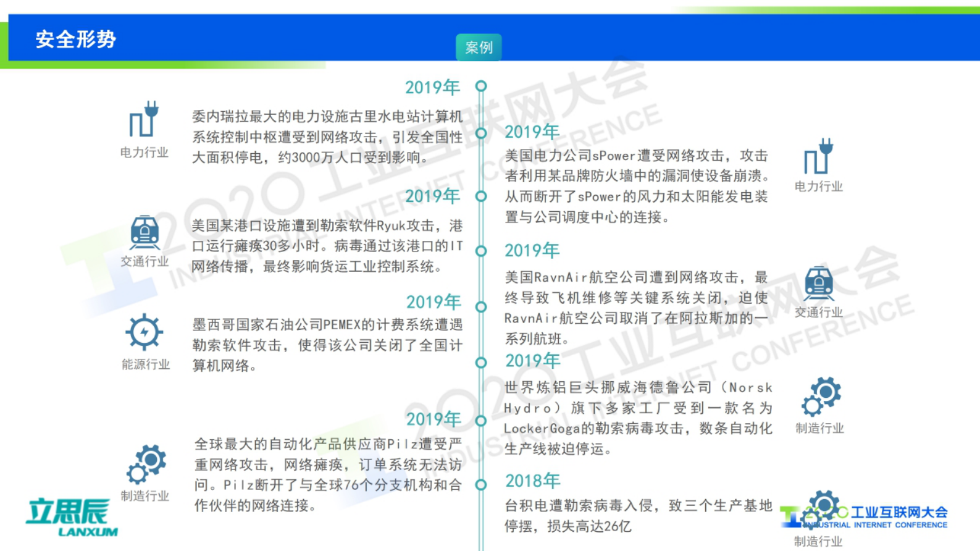Click the paragraph about 台积电遭勒索病毒入侵
The image size is (980, 551).
pyautogui.click(x=639, y=516)
